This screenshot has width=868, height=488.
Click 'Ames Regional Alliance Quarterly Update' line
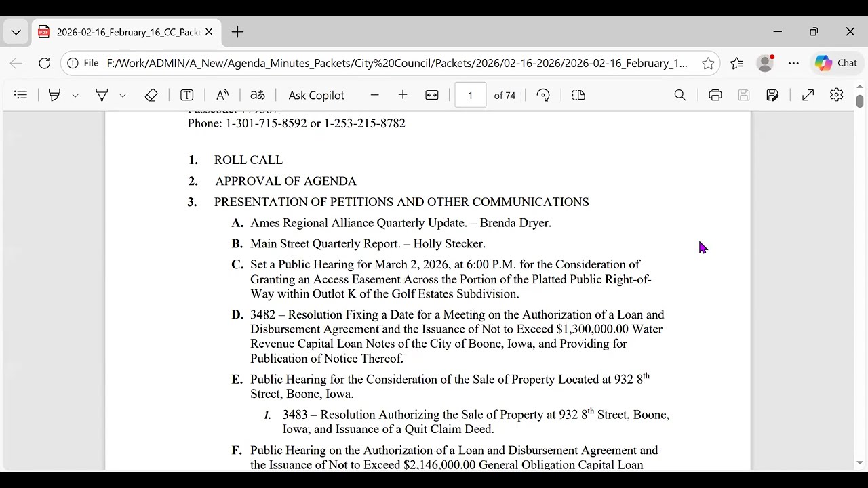point(401,223)
